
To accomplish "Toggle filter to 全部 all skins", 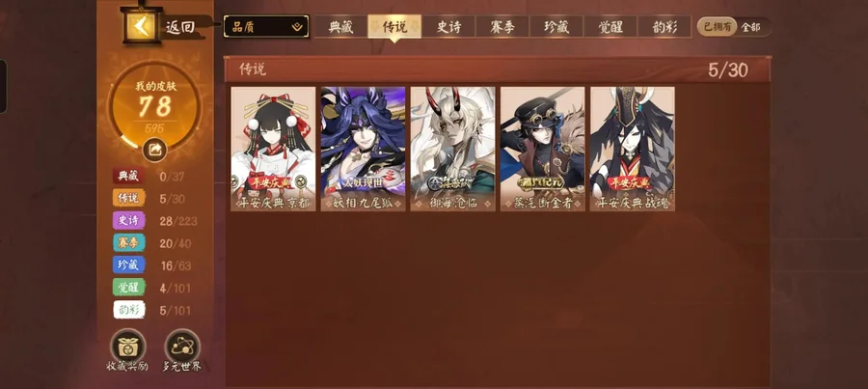I will point(751,27).
